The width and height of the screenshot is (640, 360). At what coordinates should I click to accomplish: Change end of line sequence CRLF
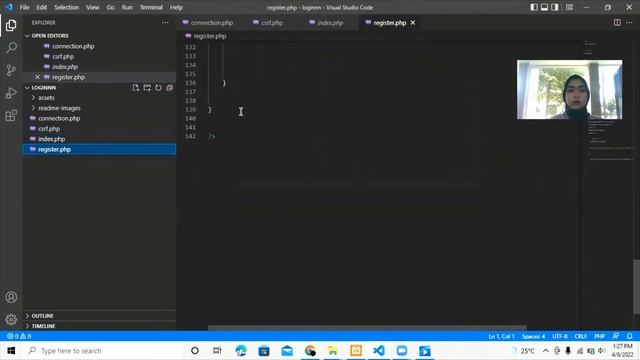[x=580, y=336]
